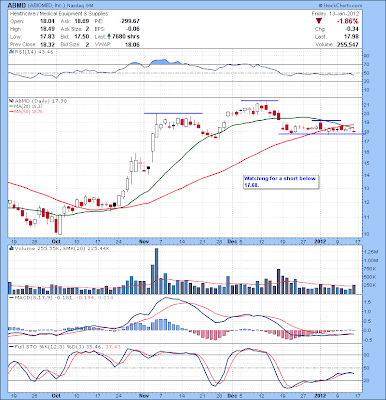Click the Volume figure 255,547
The width and height of the screenshot is (386, 400).
(347, 44)
